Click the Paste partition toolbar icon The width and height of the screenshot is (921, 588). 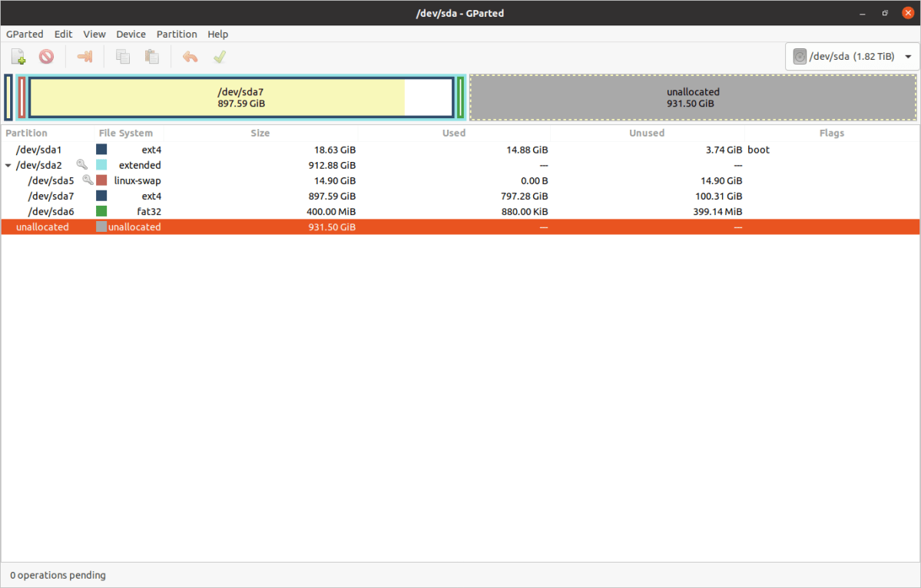pyautogui.click(x=152, y=57)
